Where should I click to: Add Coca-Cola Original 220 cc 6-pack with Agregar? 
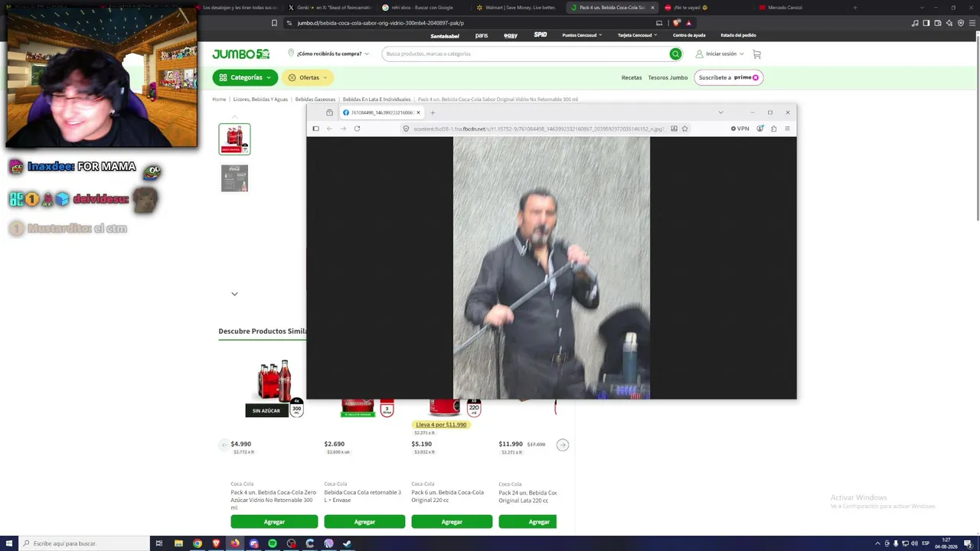452,522
